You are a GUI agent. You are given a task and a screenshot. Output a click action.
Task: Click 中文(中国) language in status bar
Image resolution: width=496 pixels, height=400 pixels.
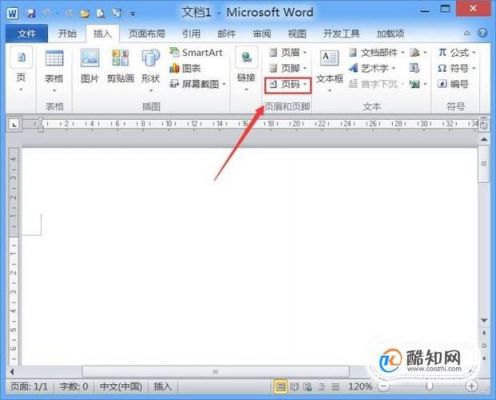point(121,387)
